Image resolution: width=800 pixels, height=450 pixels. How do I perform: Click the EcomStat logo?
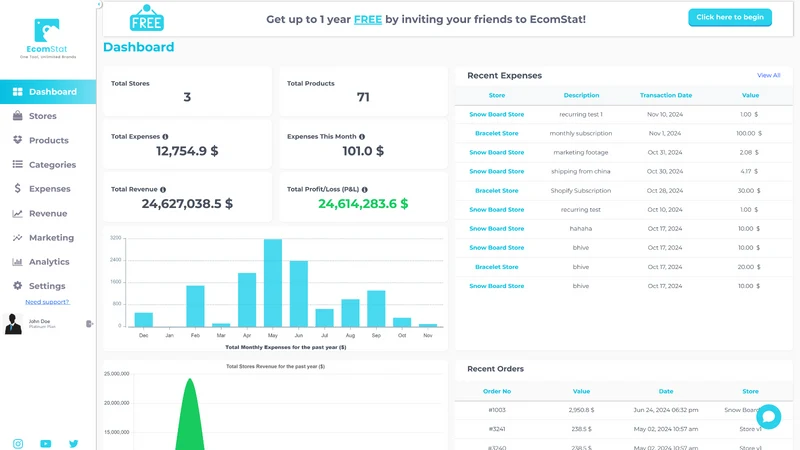(47, 38)
